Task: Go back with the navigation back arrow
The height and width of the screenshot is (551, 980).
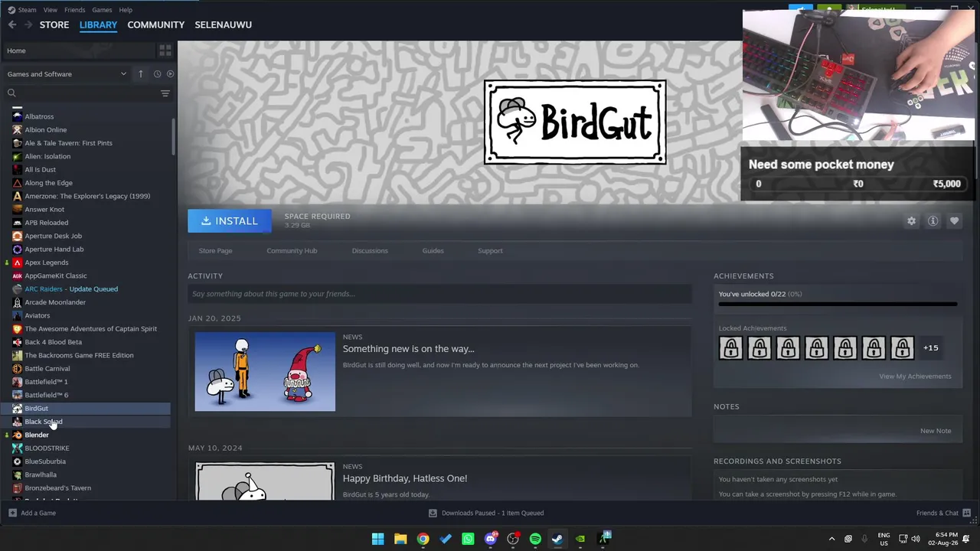Action: click(x=12, y=24)
